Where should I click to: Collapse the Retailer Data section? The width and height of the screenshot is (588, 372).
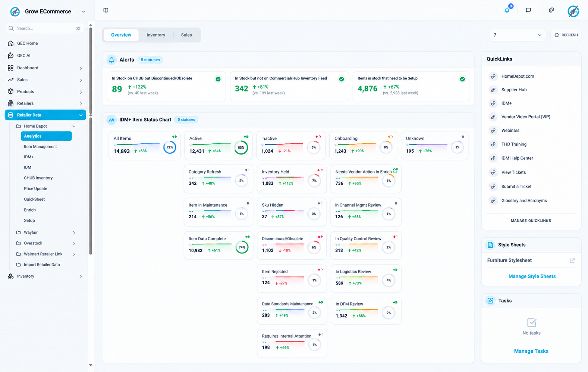81,115
